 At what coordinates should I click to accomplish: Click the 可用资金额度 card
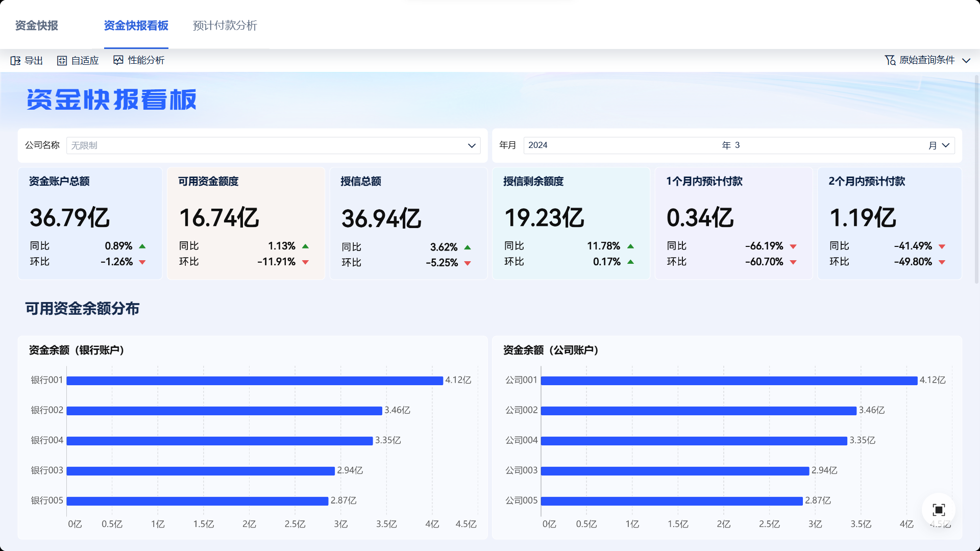(246, 223)
